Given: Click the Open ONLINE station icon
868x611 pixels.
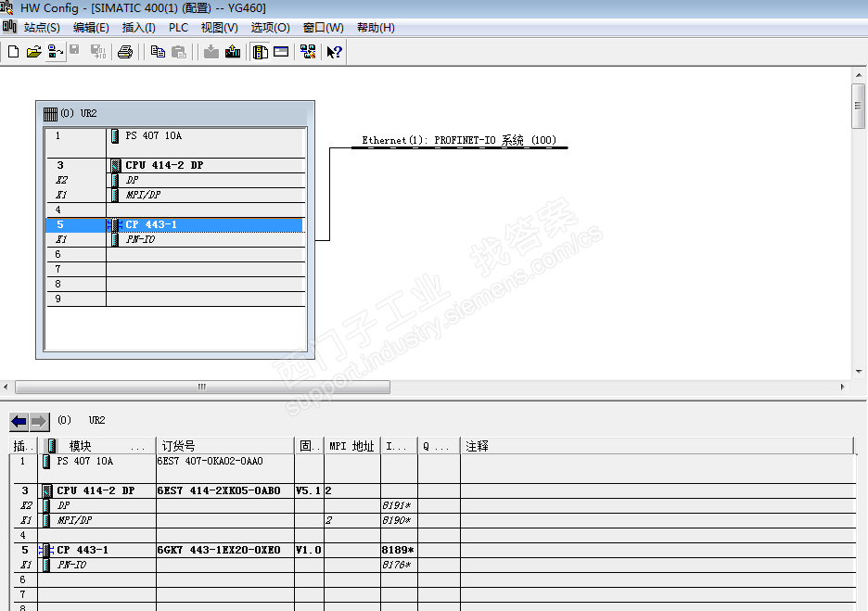Looking at the screenshot, I should coord(55,52).
